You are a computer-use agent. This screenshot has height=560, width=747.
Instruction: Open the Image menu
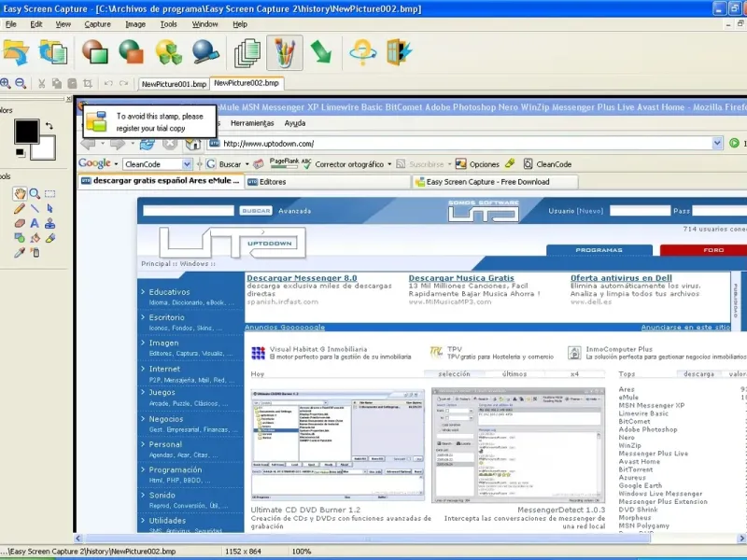[x=135, y=24]
